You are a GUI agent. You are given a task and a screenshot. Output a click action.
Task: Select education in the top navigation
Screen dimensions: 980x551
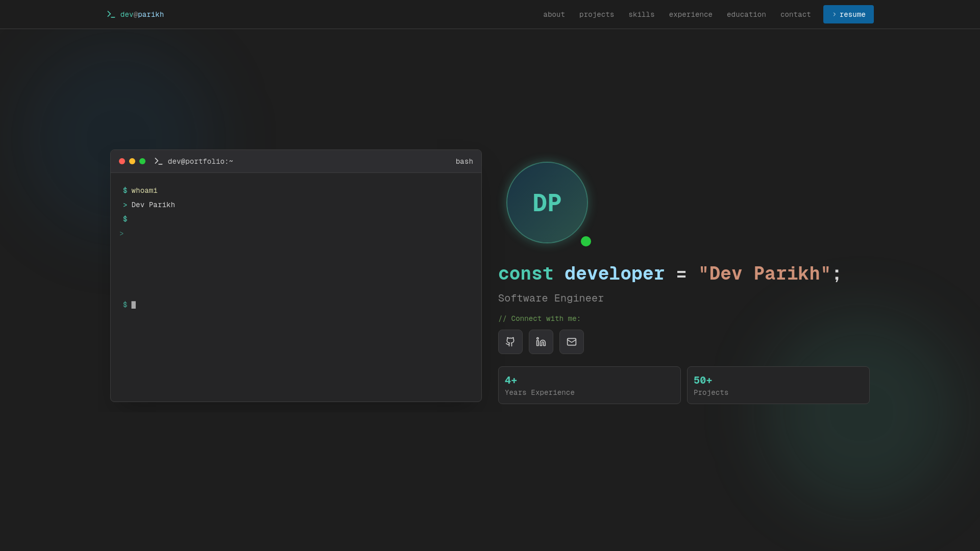[746, 14]
